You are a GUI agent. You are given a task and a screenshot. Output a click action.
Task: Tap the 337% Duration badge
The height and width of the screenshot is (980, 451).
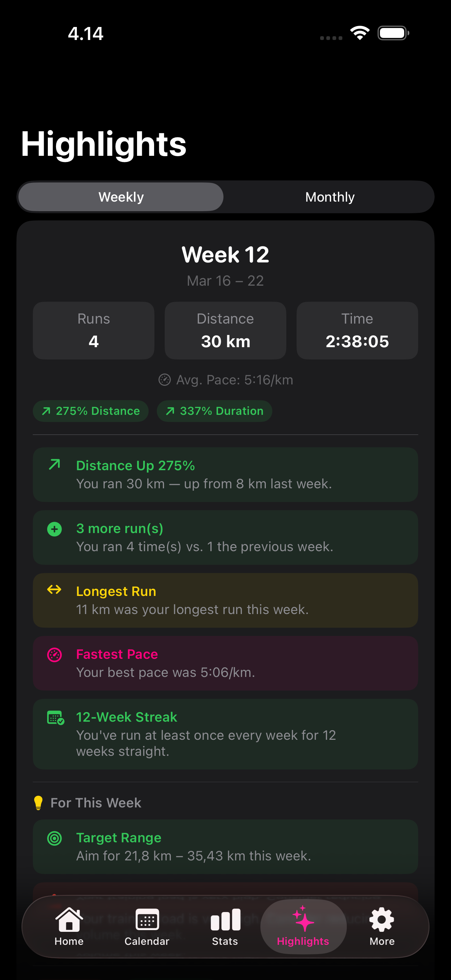(215, 411)
